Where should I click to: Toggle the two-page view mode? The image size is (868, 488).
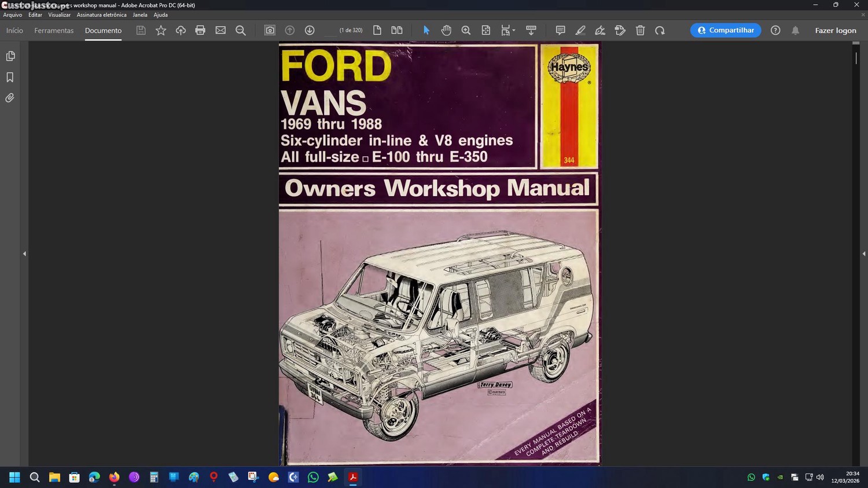pyautogui.click(x=397, y=30)
